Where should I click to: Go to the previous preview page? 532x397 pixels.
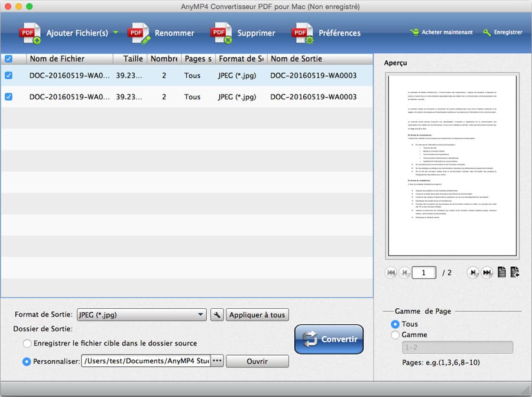point(405,273)
